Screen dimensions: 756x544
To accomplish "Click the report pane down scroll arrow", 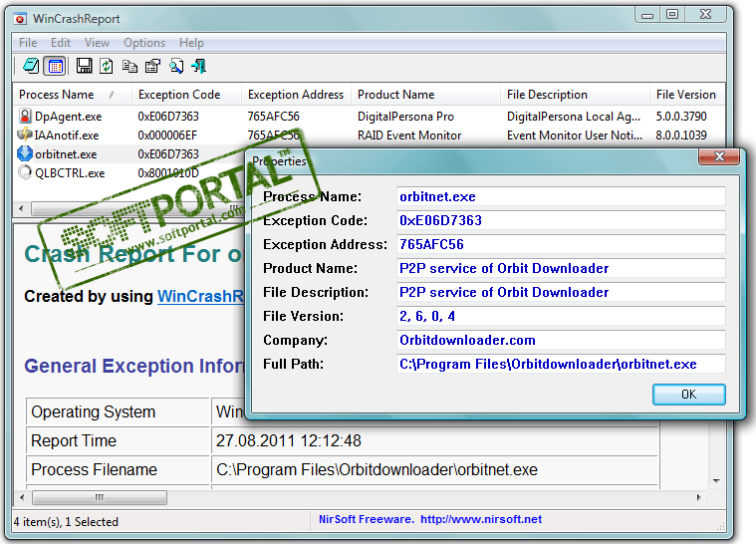I will (716, 481).
